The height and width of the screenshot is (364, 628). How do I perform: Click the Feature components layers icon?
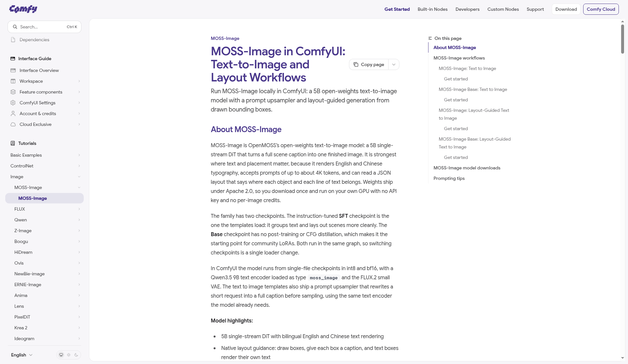(x=13, y=92)
